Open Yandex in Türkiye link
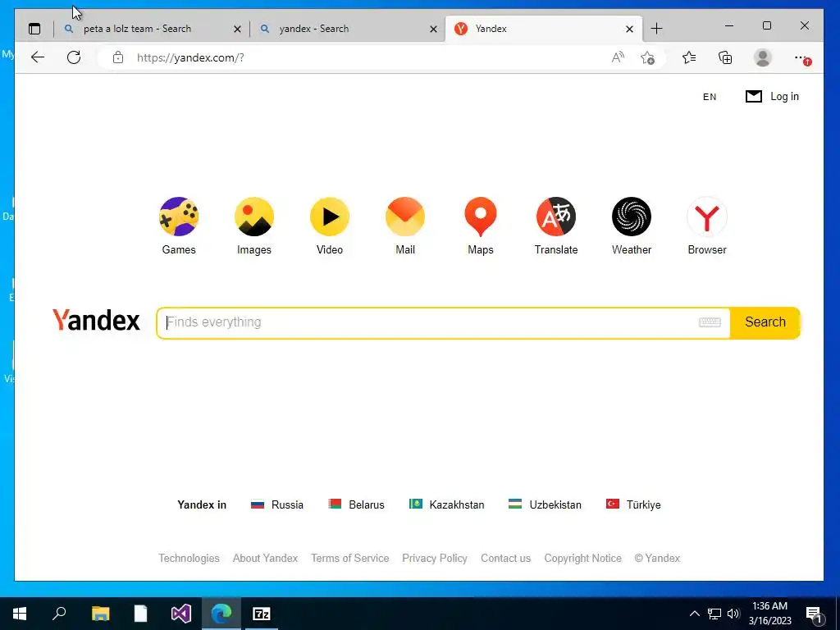This screenshot has height=630, width=840. 633,504
